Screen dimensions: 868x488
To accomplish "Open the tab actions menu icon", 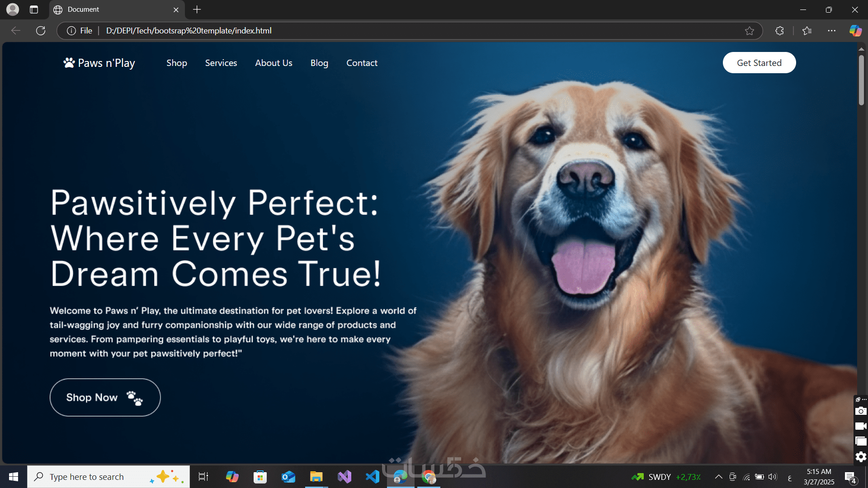I will coord(34,9).
